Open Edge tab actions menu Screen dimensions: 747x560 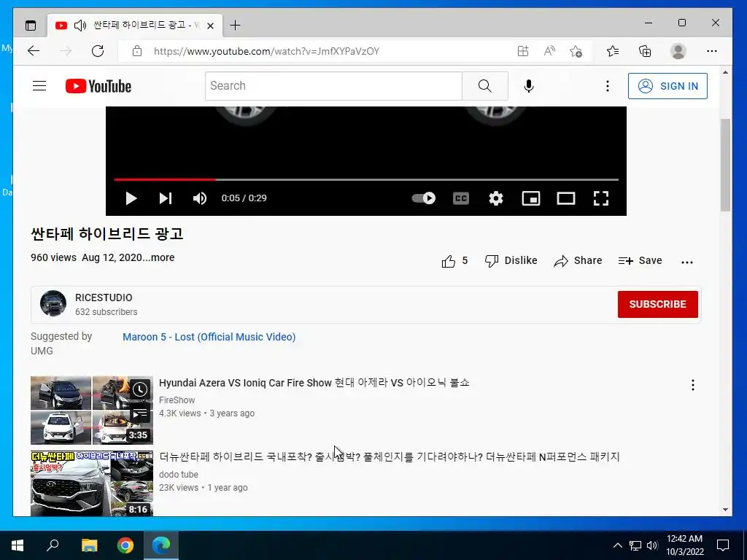point(31,26)
